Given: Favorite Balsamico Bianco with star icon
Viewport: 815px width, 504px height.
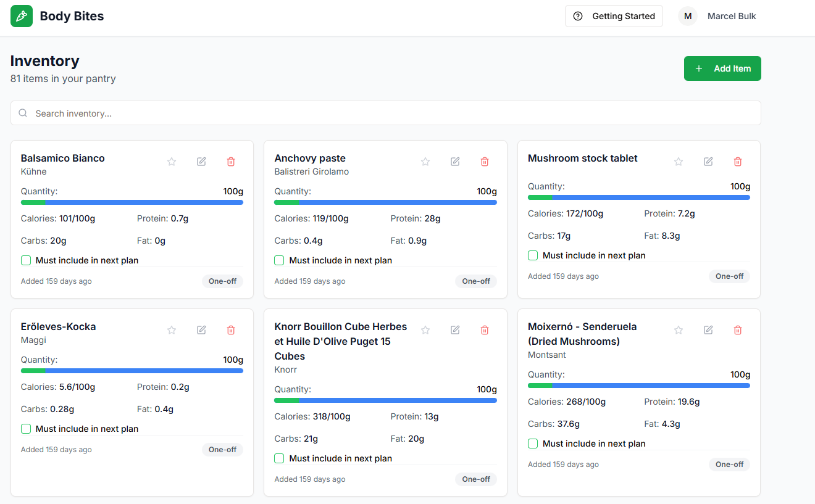Looking at the screenshot, I should click(x=172, y=162).
